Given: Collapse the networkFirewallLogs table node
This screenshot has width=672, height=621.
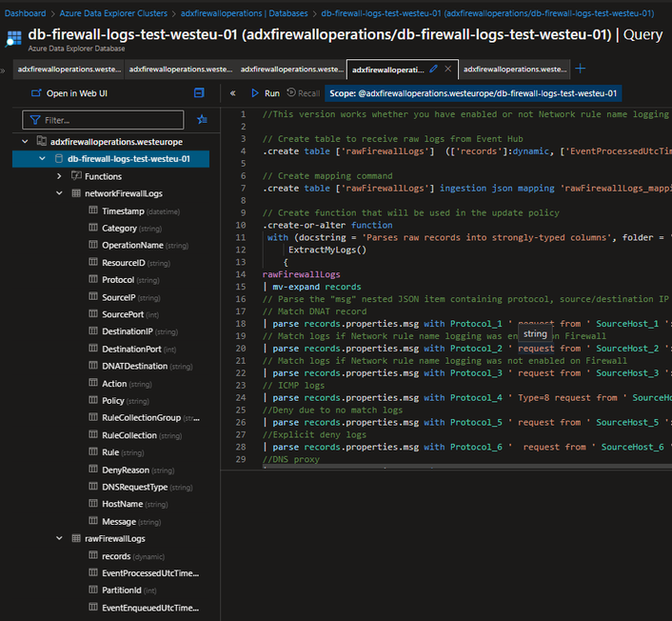Looking at the screenshot, I should pos(59,193).
